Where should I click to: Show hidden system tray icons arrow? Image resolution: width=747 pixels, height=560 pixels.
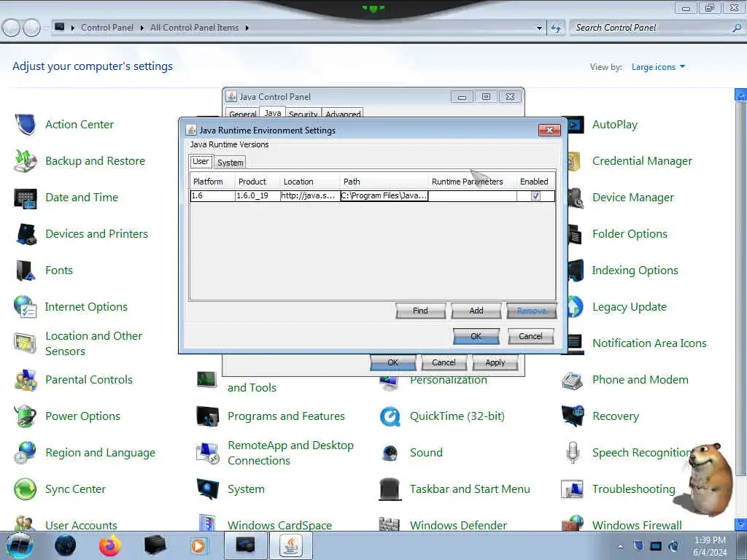coord(620,546)
